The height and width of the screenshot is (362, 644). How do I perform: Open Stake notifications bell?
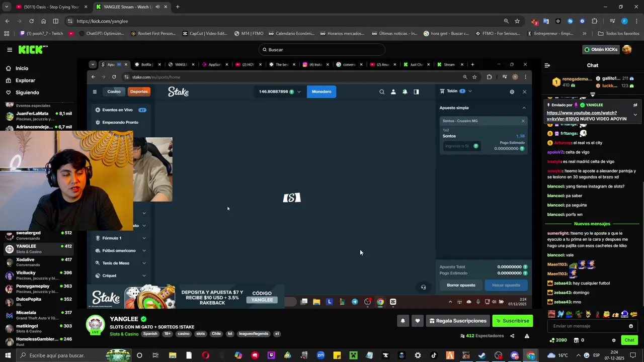click(405, 92)
